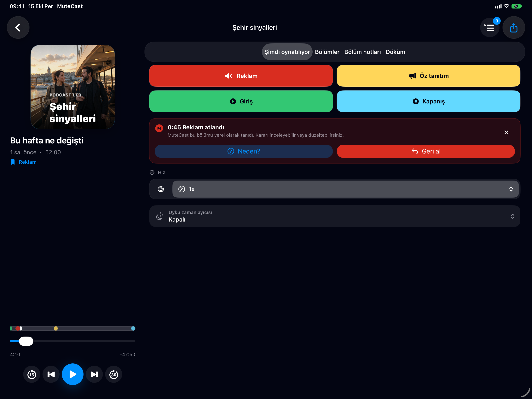Mark segment as Giriş
The height and width of the screenshot is (399, 532).
241,101
